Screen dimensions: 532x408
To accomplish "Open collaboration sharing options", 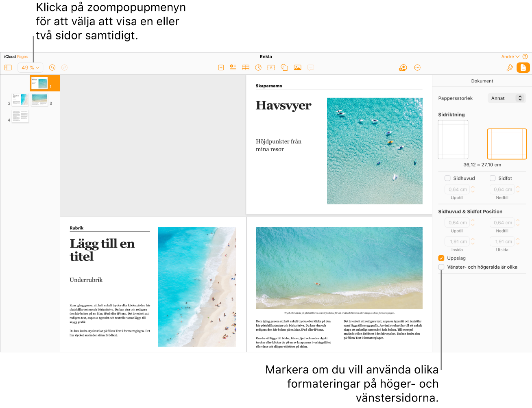I will click(402, 67).
